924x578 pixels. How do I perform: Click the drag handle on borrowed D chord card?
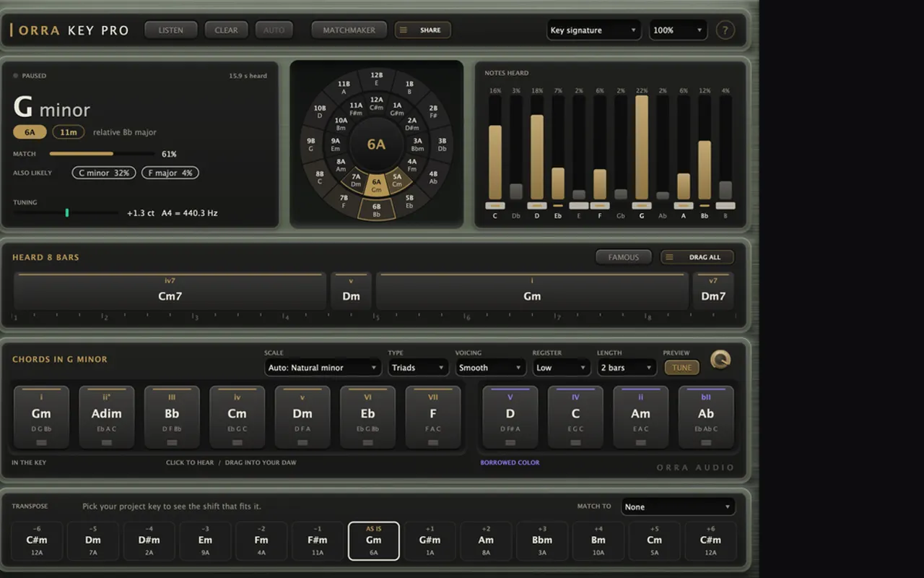(510, 442)
